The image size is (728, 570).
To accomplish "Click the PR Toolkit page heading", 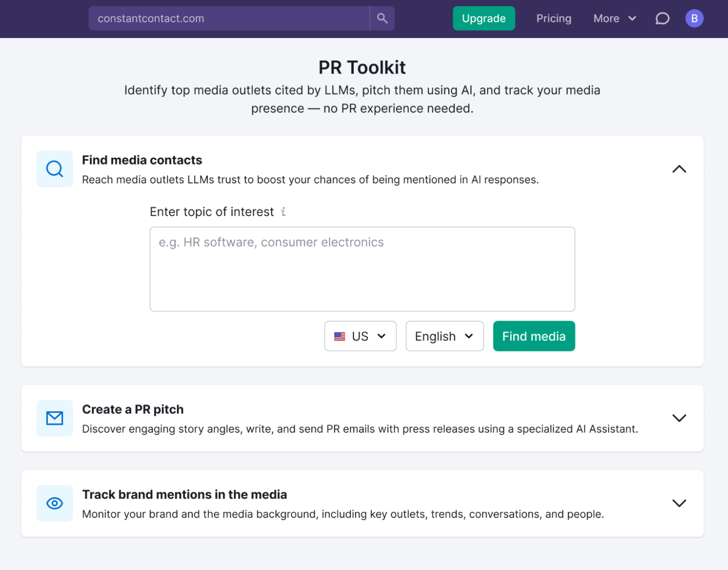I will [x=362, y=67].
